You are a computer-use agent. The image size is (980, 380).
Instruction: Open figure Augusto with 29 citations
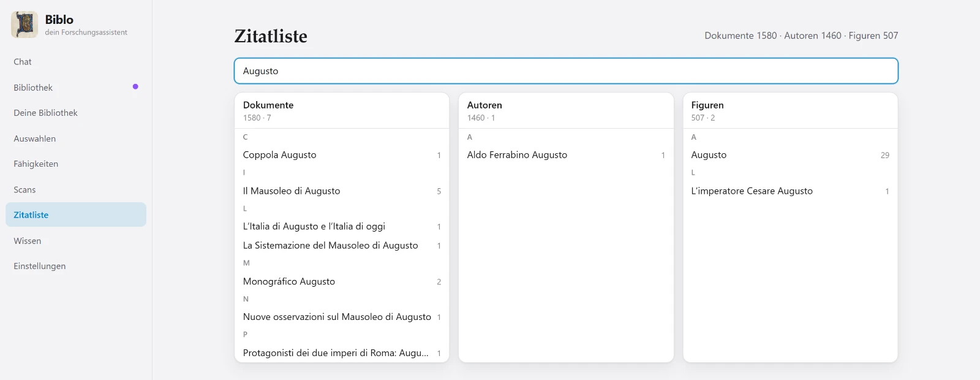pyautogui.click(x=790, y=155)
